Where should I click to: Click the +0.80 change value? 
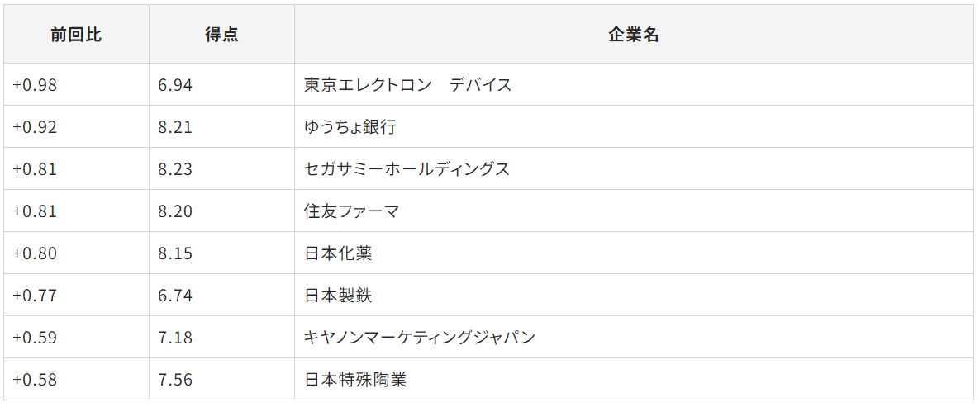35,253
